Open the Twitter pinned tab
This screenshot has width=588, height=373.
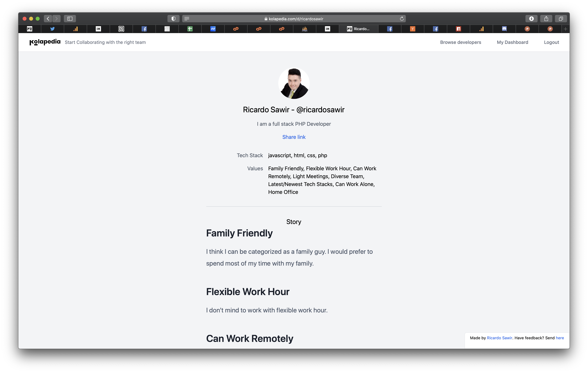pos(53,29)
